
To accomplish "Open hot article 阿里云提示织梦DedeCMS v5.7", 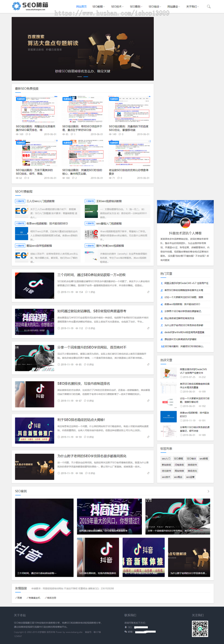I will pyautogui.click(x=186, y=283).
